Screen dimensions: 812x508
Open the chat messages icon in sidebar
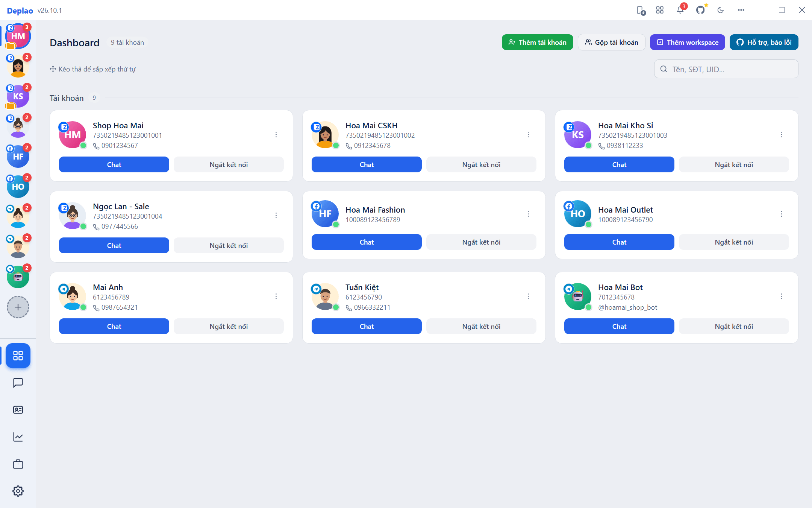[18, 383]
